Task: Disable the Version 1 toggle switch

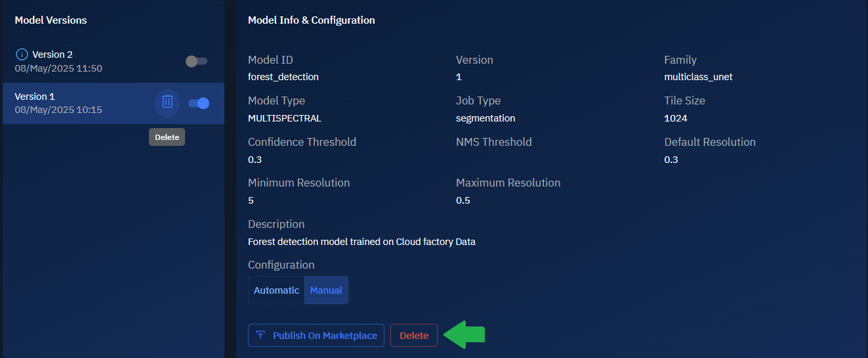Action: tap(198, 103)
